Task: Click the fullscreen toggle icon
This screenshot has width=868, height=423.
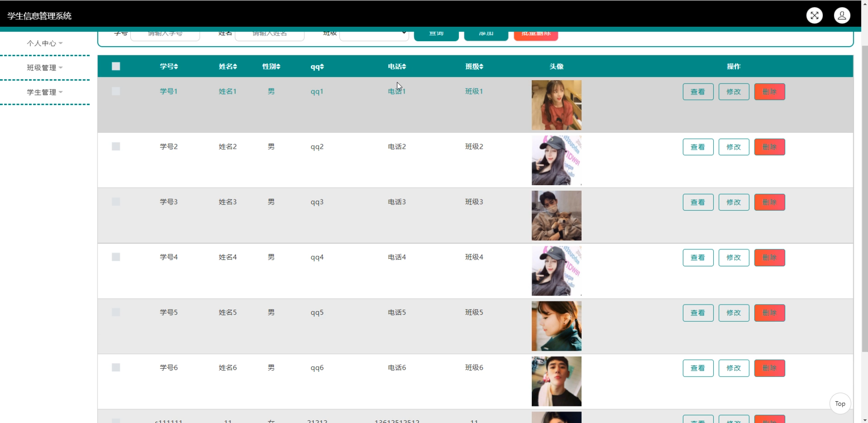Action: (814, 15)
